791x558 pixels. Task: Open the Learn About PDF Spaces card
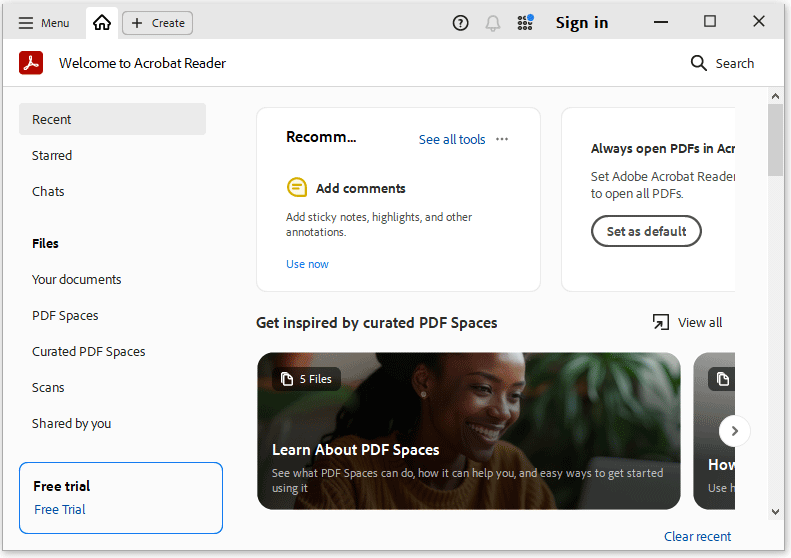click(469, 431)
